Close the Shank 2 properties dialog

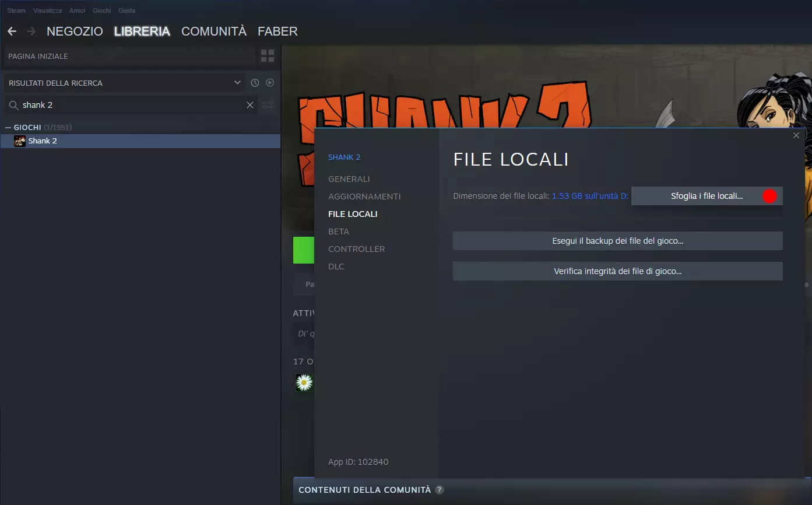pyautogui.click(x=796, y=135)
